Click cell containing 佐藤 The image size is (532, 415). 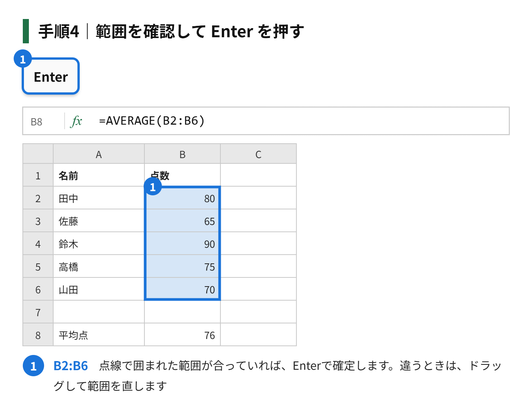99,221
